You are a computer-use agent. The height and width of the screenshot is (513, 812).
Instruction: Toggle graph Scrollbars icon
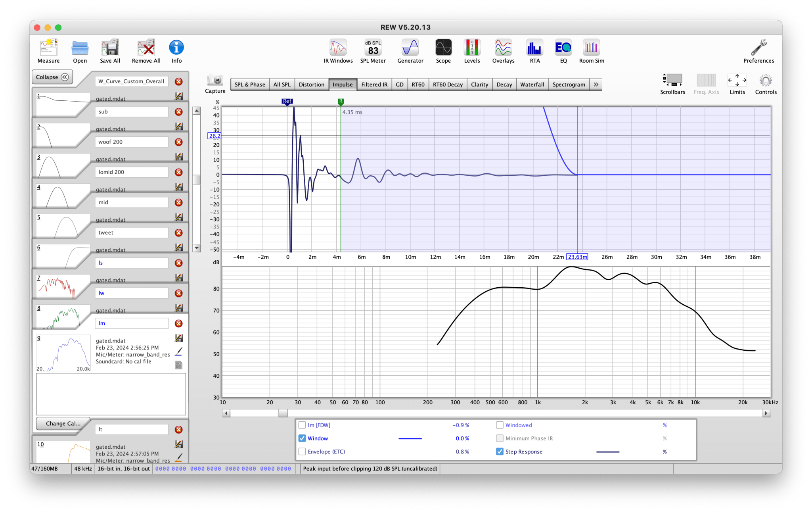672,84
